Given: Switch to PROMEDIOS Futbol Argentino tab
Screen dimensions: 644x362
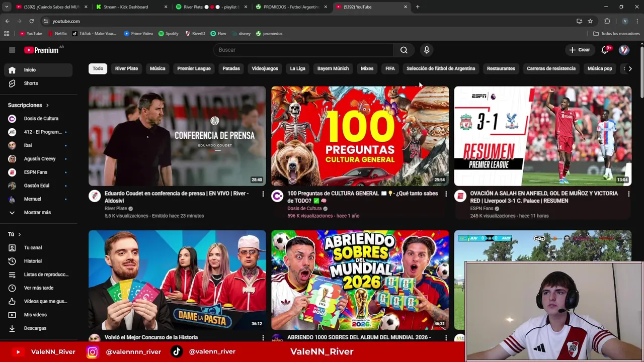Looking at the screenshot, I should point(291,7).
